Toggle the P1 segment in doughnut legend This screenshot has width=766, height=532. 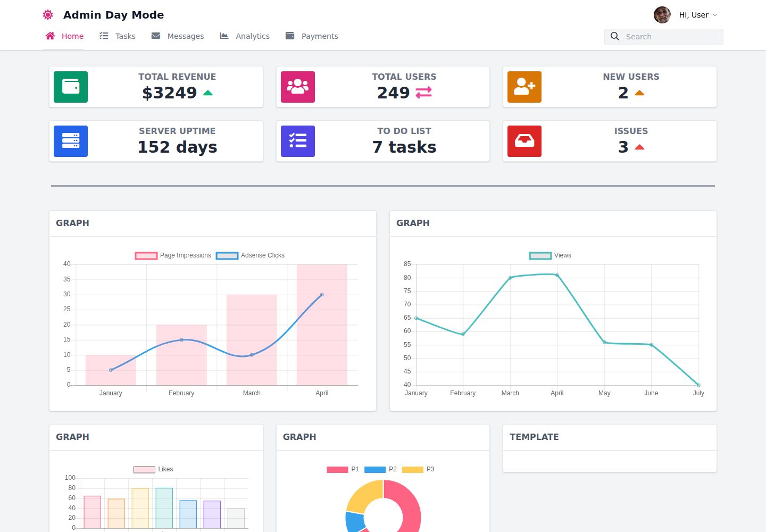pyautogui.click(x=343, y=469)
